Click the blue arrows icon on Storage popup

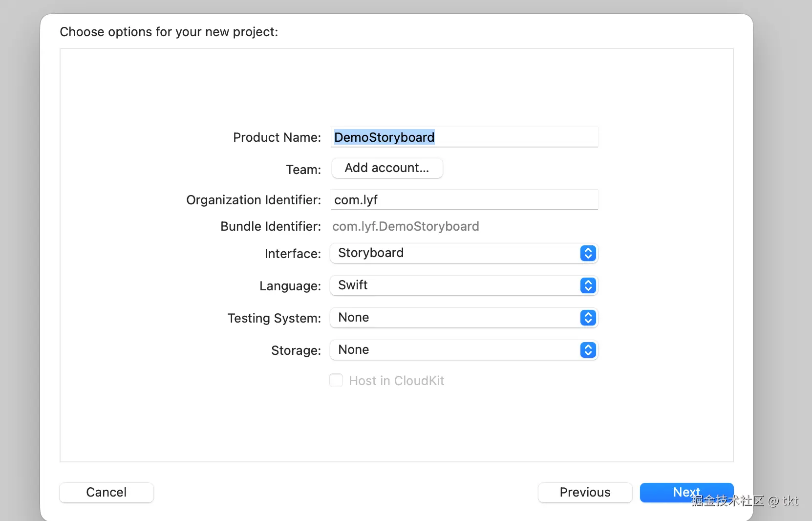pos(588,350)
